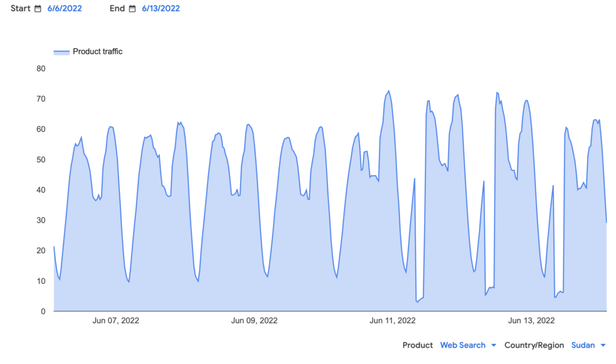This screenshot has width=616, height=364.
Task: Open the Web Search product dropdown
Action: (468, 345)
